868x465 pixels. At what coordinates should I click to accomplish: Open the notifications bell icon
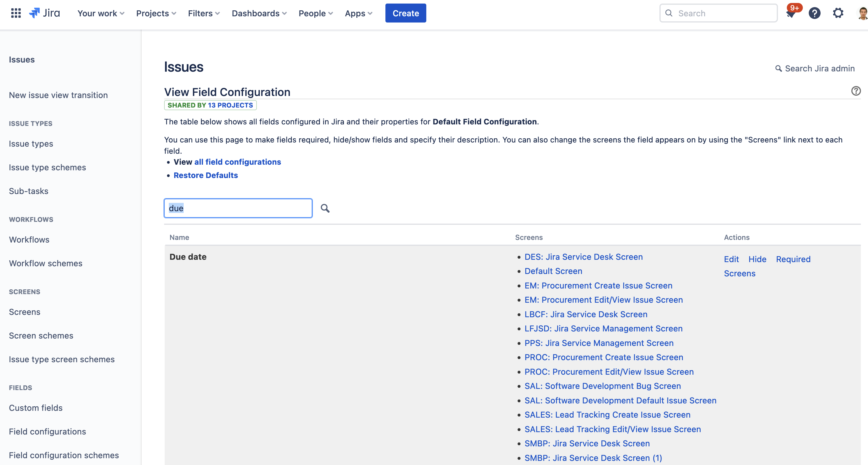tap(790, 14)
